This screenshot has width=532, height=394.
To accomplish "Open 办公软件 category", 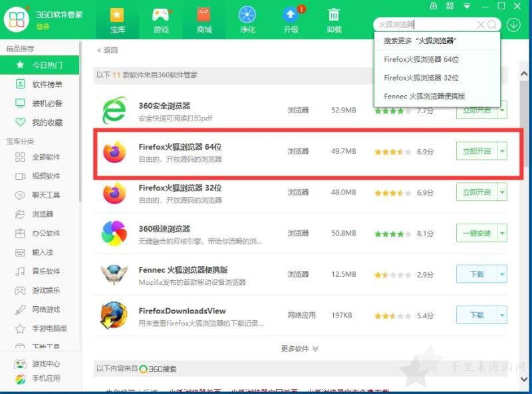I will [x=39, y=234].
